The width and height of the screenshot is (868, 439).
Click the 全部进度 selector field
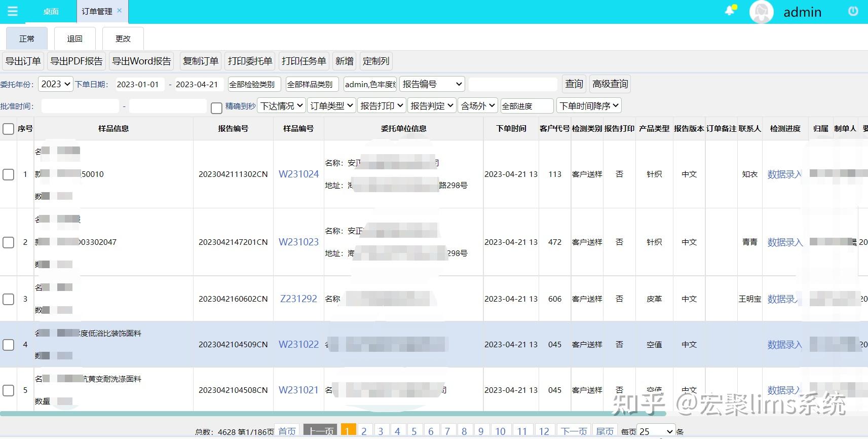pos(527,106)
